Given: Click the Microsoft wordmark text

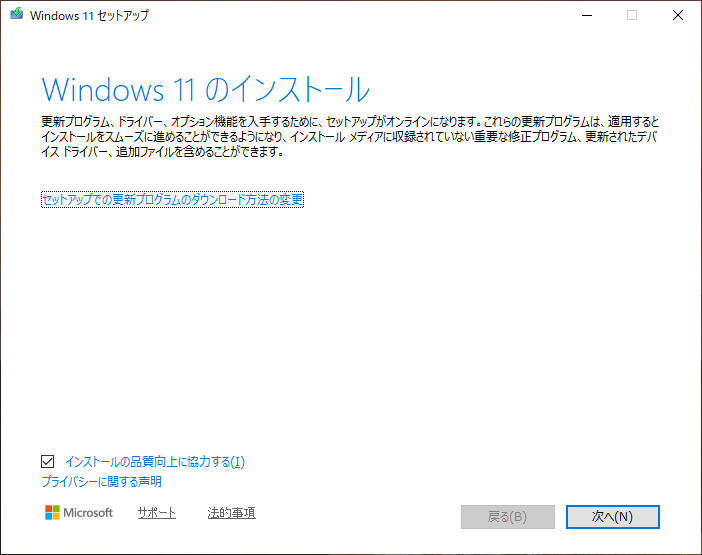Looking at the screenshot, I should [x=88, y=513].
